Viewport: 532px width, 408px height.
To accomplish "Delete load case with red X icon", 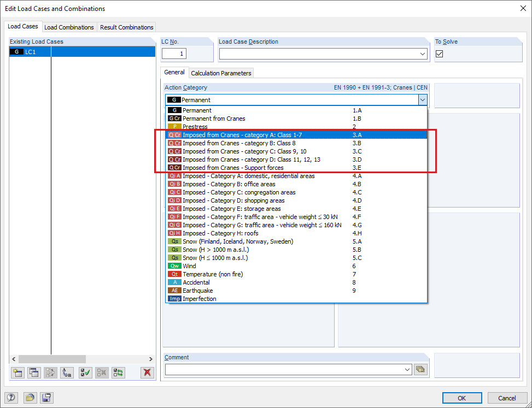I will tap(147, 372).
